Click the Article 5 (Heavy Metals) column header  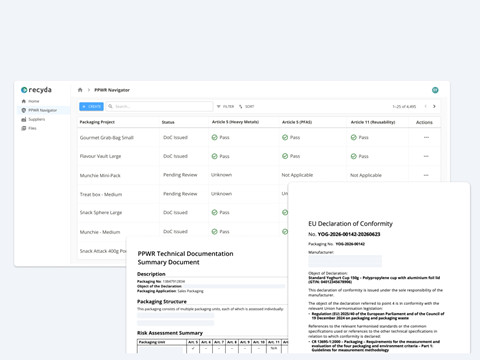235,122
